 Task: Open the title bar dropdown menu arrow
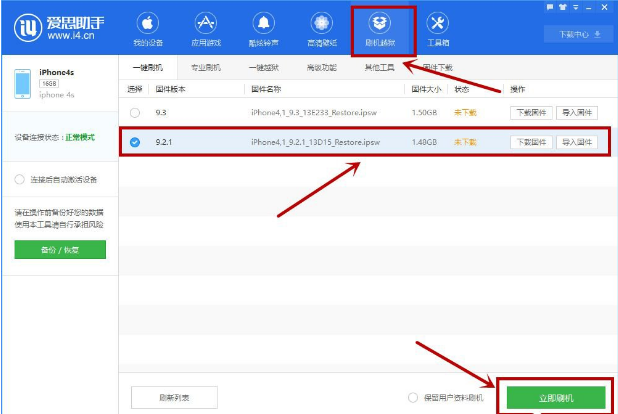pyautogui.click(x=575, y=7)
